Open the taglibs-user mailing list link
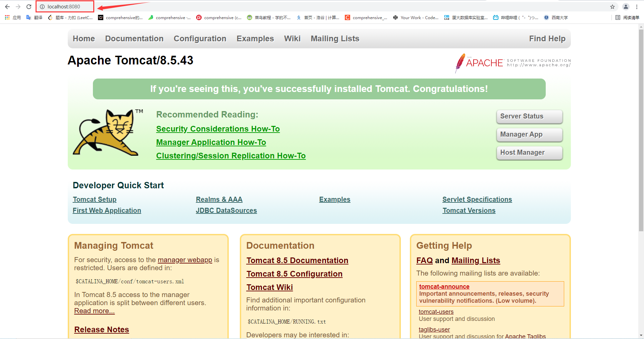This screenshot has width=644, height=339. click(434, 330)
